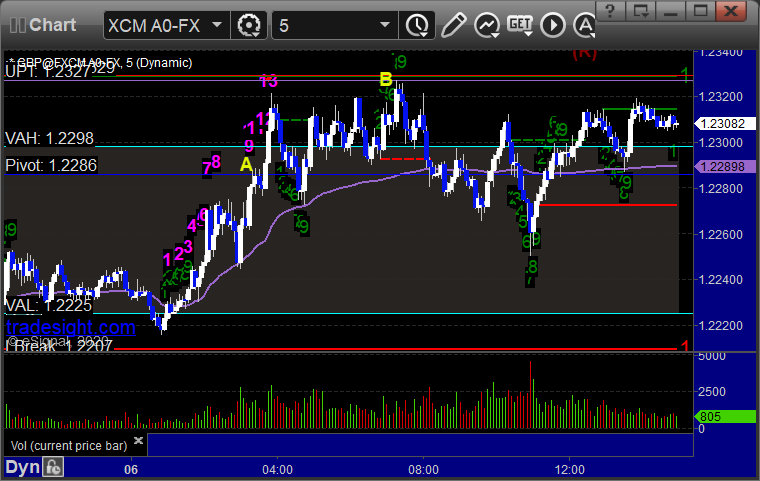Expand the symbol dropdown arrow
760x481 pixels.
[217, 24]
